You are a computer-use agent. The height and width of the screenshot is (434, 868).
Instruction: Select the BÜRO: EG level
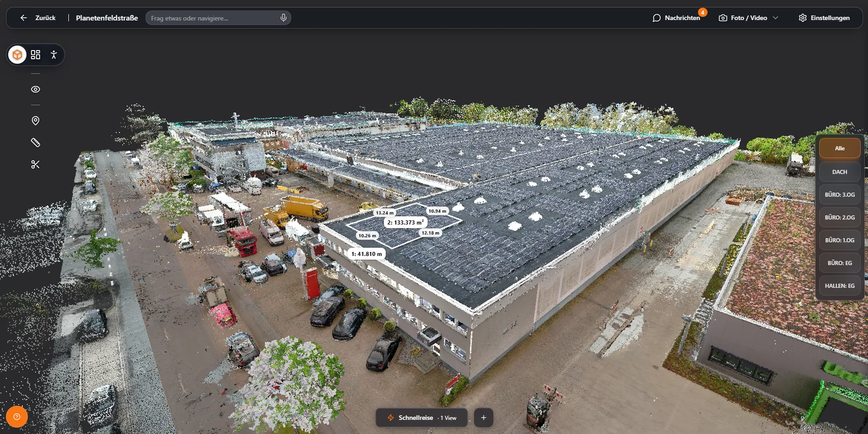[x=840, y=263]
